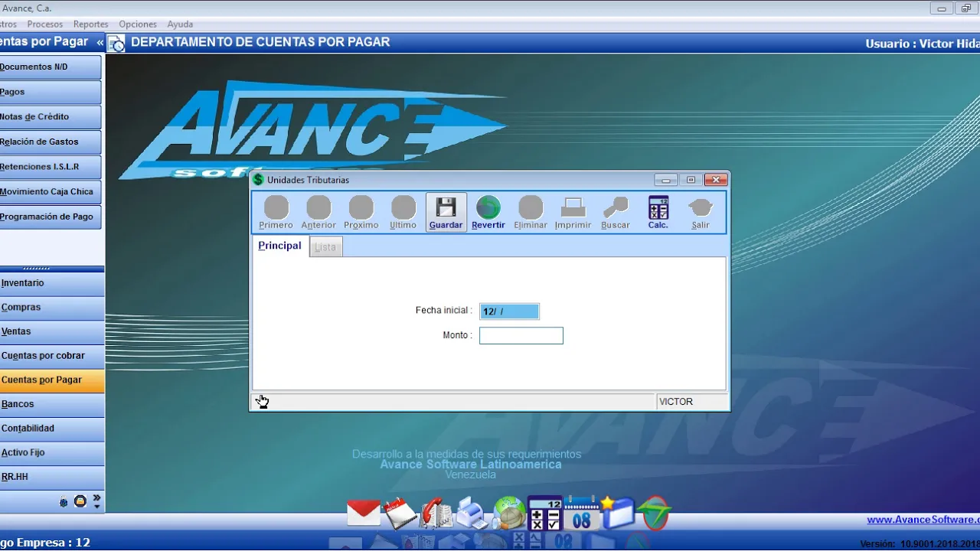Open the Reportes menu

pos(90,24)
